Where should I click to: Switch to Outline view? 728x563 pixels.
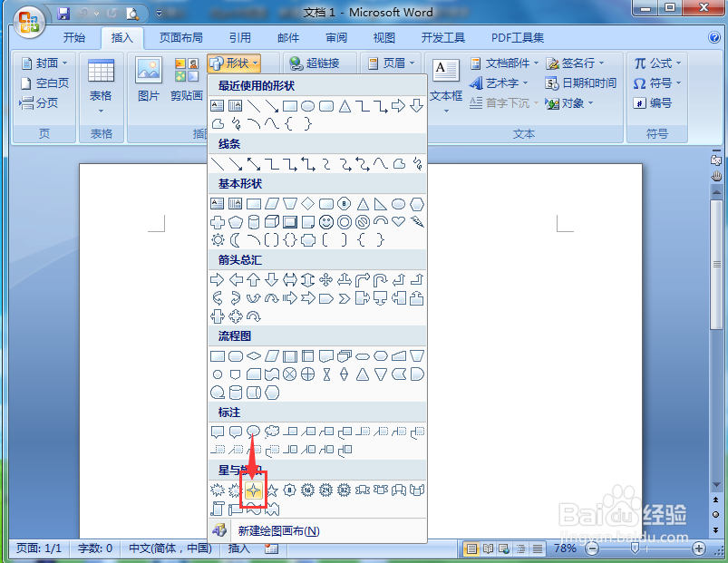[520, 549]
